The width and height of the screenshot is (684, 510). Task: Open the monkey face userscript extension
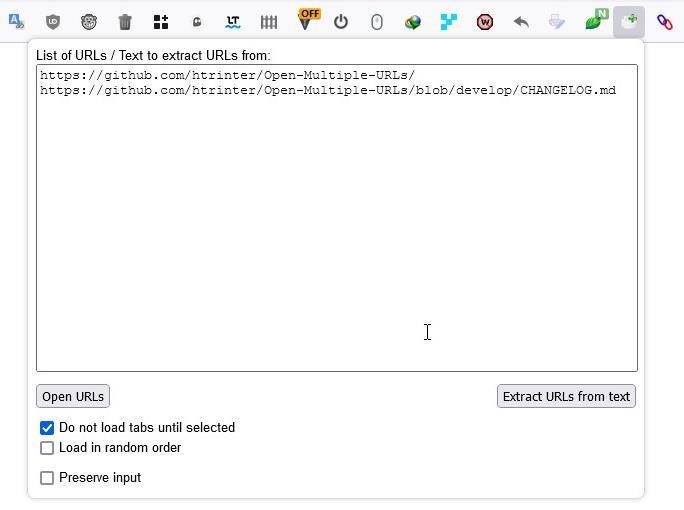[89, 22]
